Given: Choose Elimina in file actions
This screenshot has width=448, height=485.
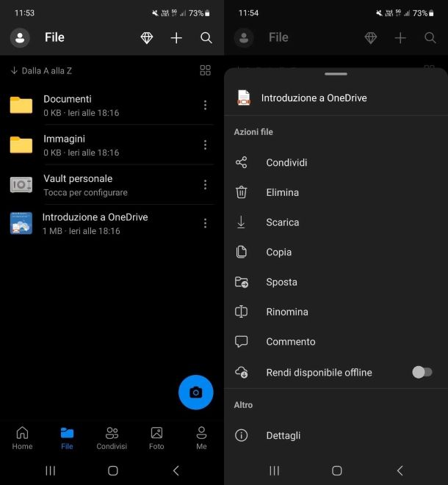Looking at the screenshot, I should click(336, 192).
